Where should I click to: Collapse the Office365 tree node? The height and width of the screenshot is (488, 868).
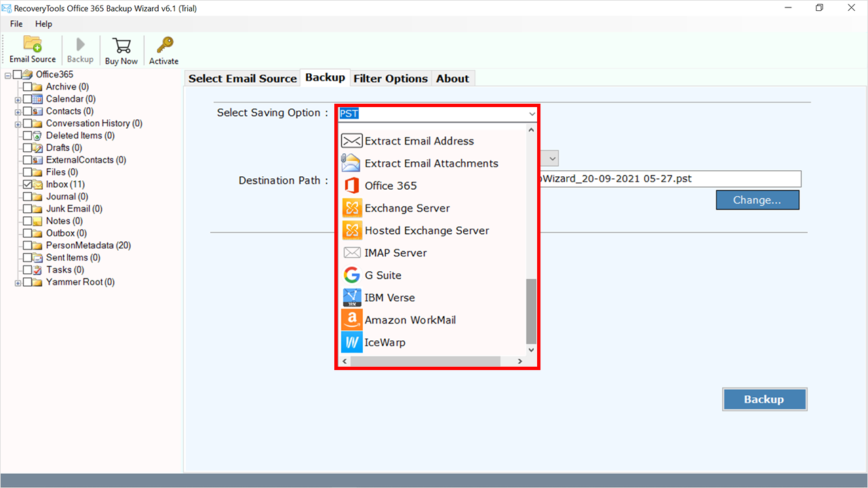pyautogui.click(x=7, y=75)
